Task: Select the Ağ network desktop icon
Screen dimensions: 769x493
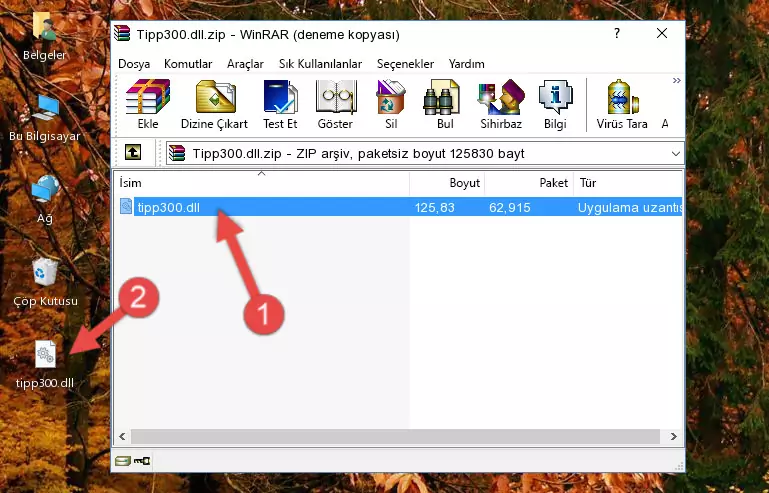Action: click(x=45, y=200)
